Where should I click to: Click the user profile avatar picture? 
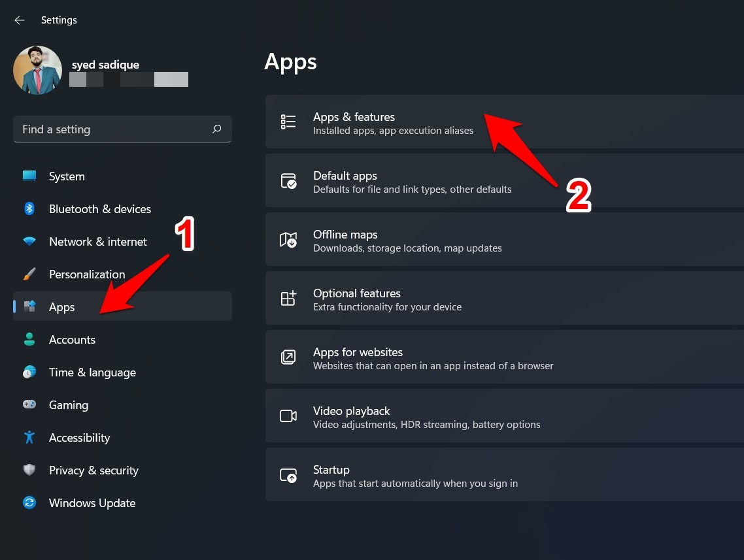37,70
